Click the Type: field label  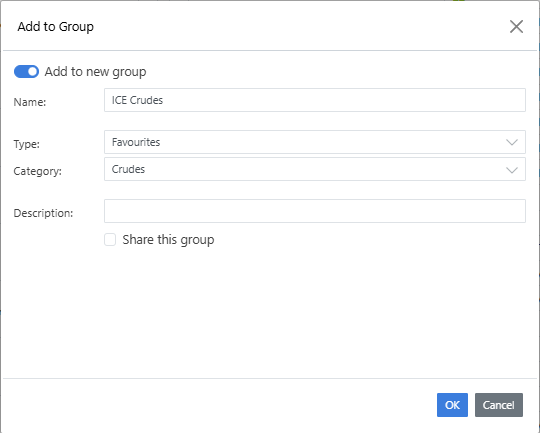click(x=27, y=144)
